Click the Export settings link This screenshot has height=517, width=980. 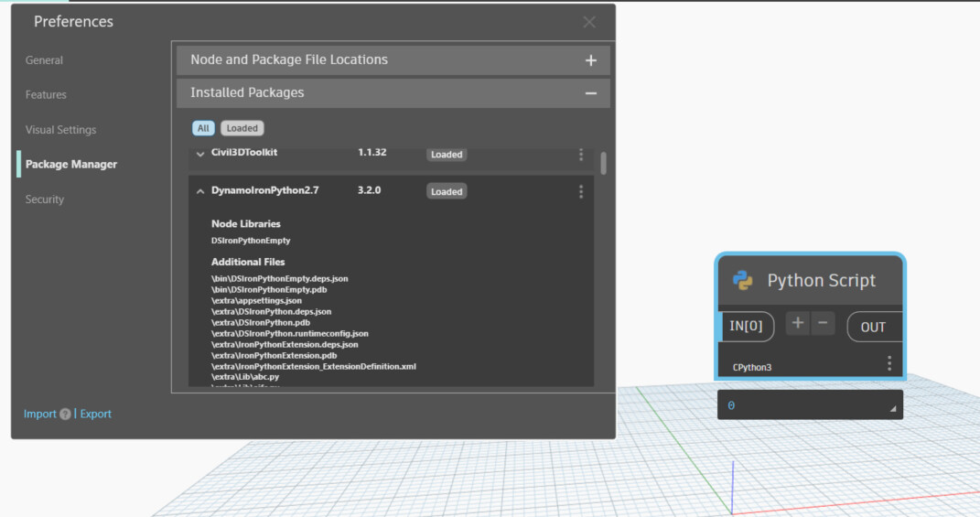pos(95,415)
